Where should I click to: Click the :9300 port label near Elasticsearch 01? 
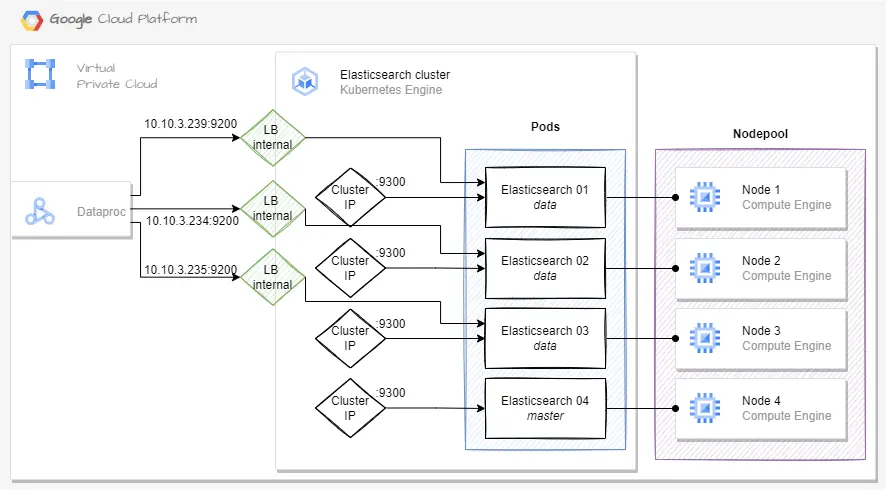point(391,182)
